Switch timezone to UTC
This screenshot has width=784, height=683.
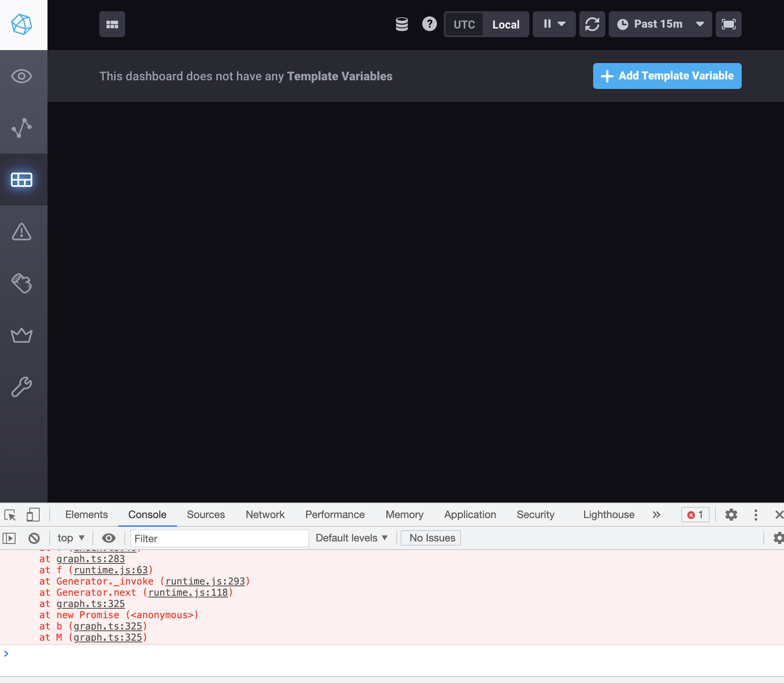coord(463,24)
